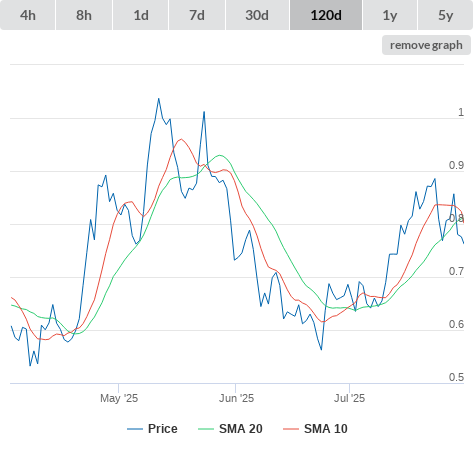The height and width of the screenshot is (455, 474).
Task: Switch chart range to 4h
Action: coord(28,15)
